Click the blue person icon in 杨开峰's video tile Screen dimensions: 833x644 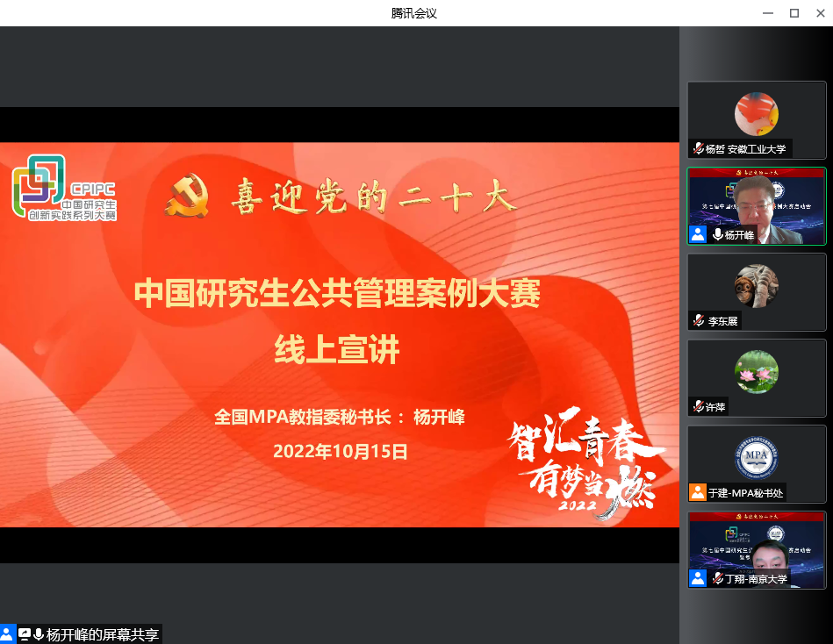click(698, 234)
